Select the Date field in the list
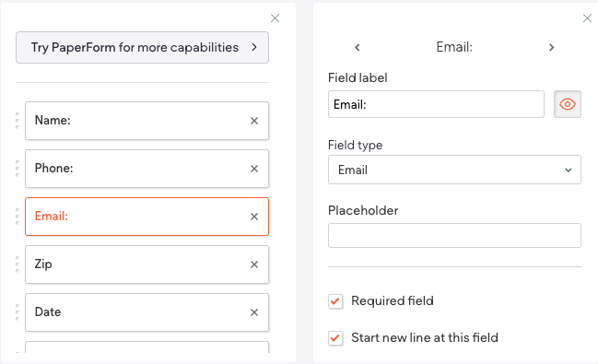598x364 pixels. [x=147, y=312]
